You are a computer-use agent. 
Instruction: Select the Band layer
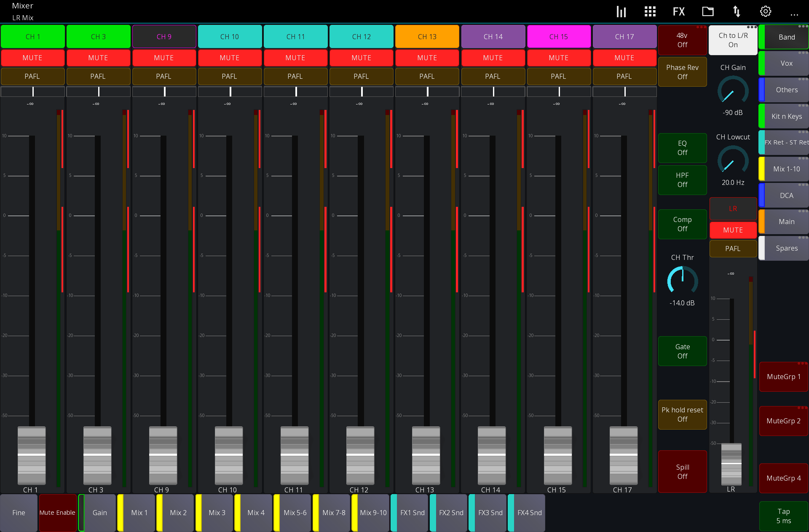784,37
